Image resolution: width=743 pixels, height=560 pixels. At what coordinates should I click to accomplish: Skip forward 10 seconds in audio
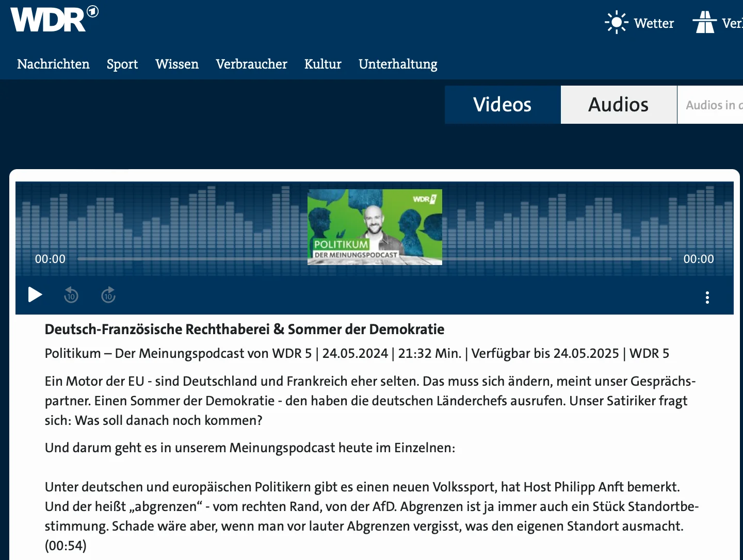click(108, 295)
